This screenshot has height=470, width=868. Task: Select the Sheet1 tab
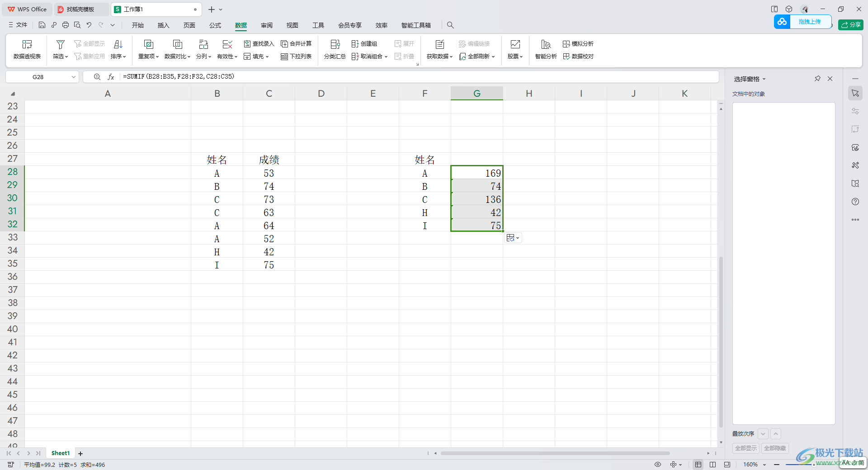click(61, 453)
